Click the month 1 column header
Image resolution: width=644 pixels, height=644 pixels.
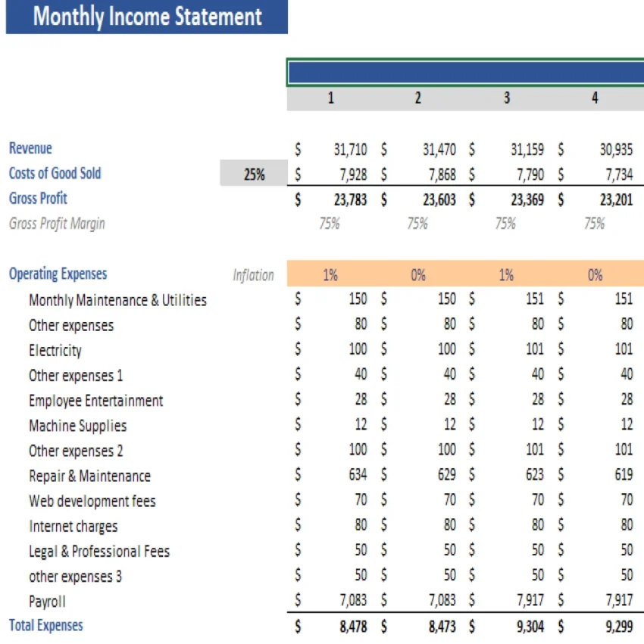pyautogui.click(x=330, y=97)
